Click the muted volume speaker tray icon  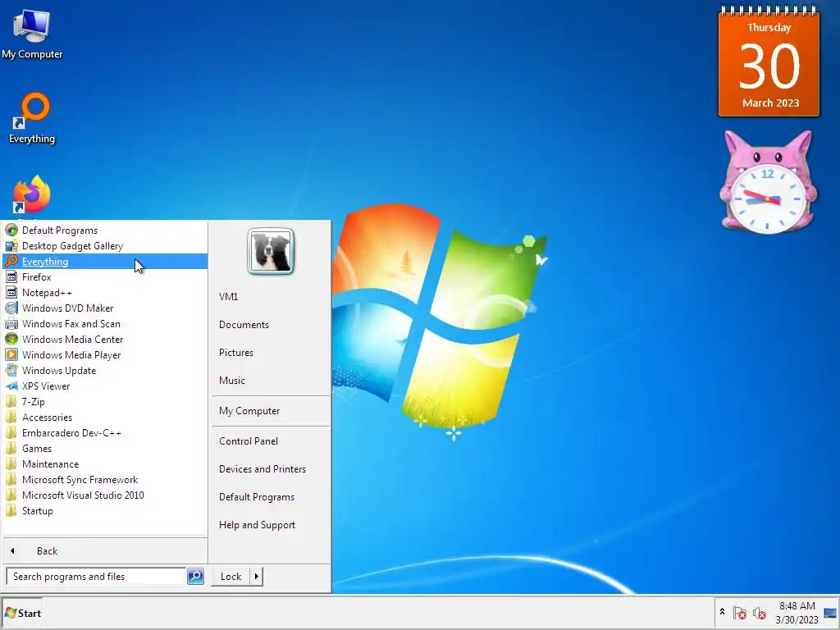point(759,613)
